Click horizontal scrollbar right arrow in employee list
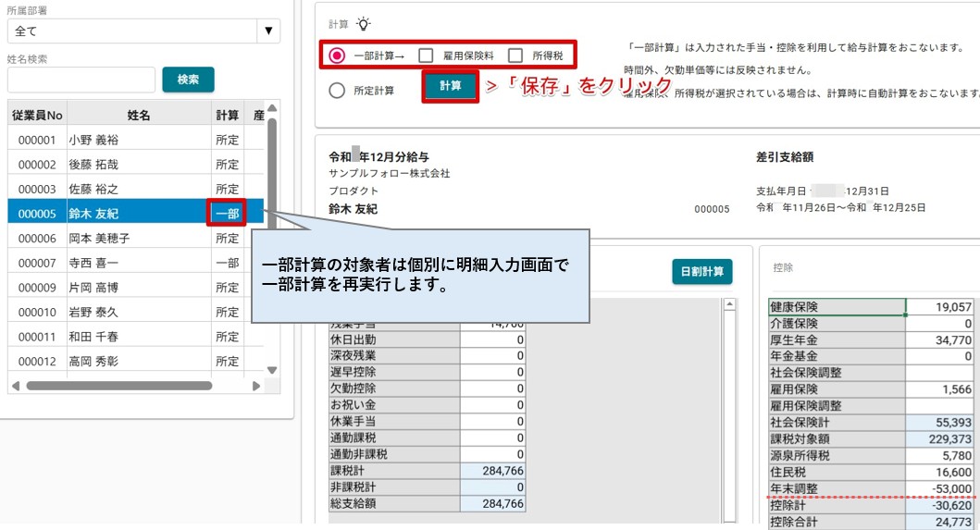 tap(256, 387)
